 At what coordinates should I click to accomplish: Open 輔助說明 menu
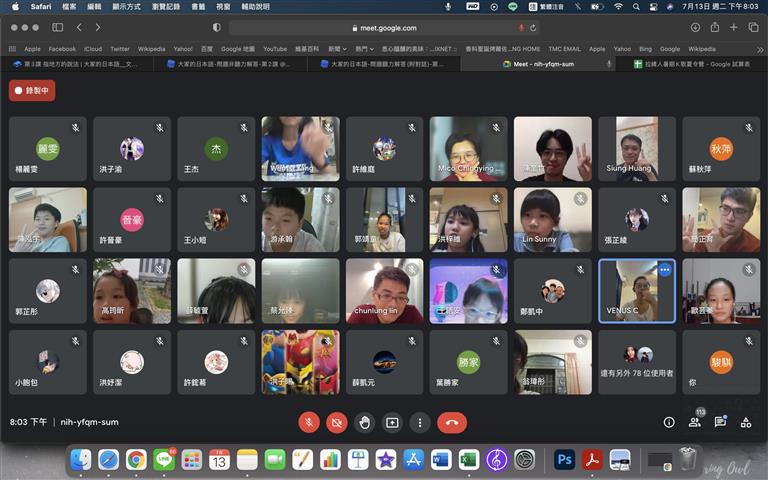(256, 6)
